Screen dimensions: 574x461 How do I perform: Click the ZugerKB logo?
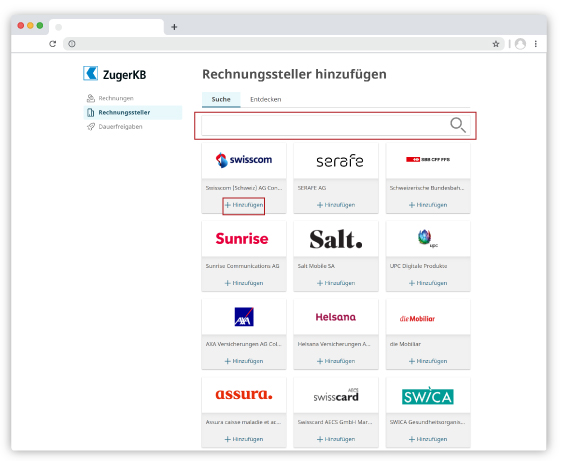click(x=115, y=74)
